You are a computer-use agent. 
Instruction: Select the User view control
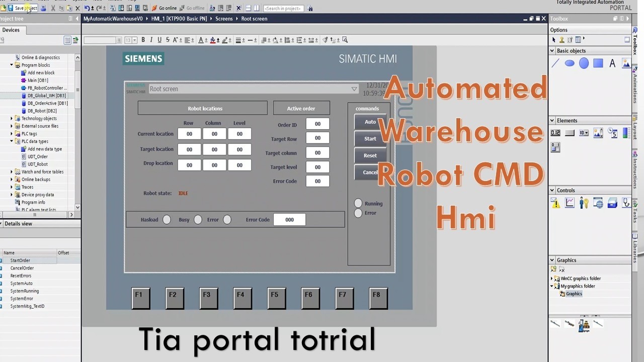click(584, 203)
